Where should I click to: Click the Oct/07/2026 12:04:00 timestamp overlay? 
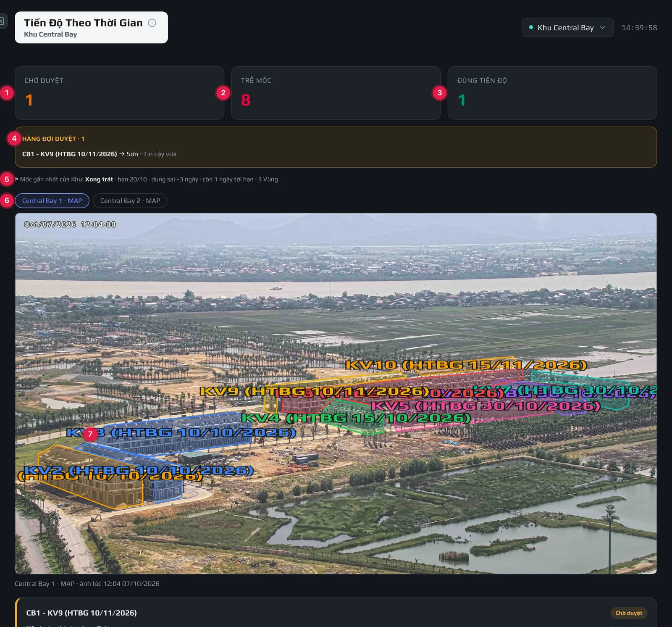coord(70,224)
